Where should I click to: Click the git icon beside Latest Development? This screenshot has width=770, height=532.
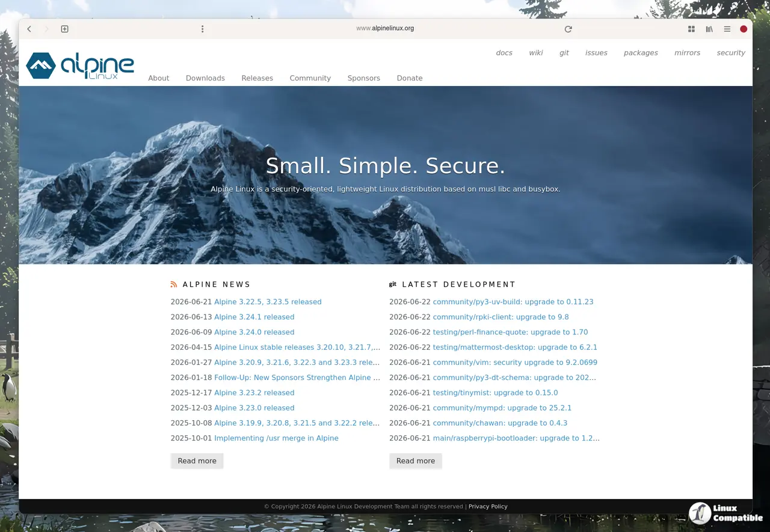coord(393,284)
